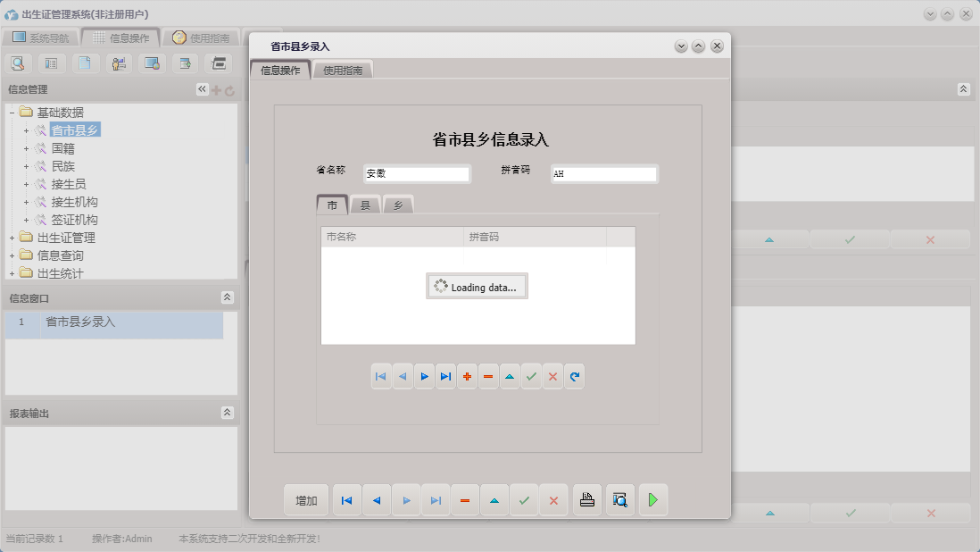Click the new document icon on the toolbar

coord(86,63)
